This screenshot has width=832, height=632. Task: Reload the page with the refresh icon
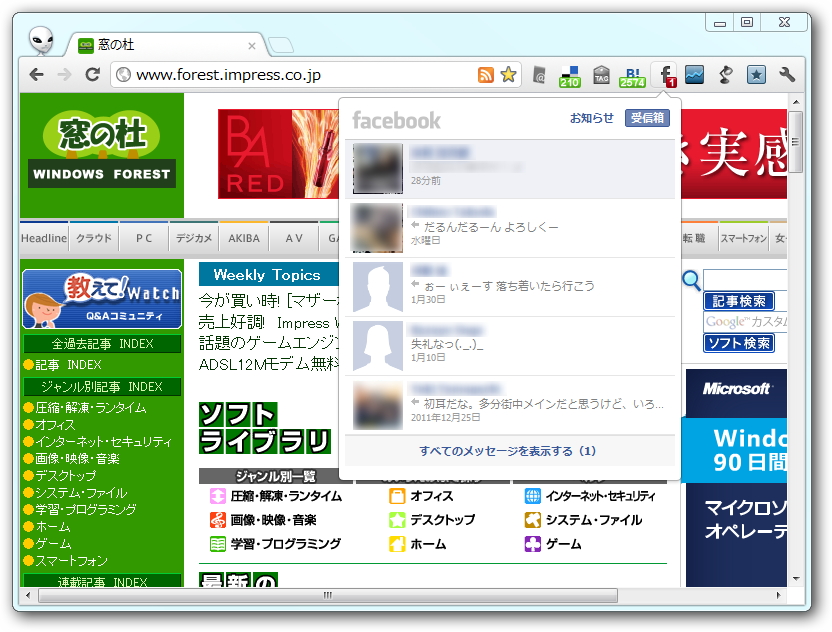93,74
